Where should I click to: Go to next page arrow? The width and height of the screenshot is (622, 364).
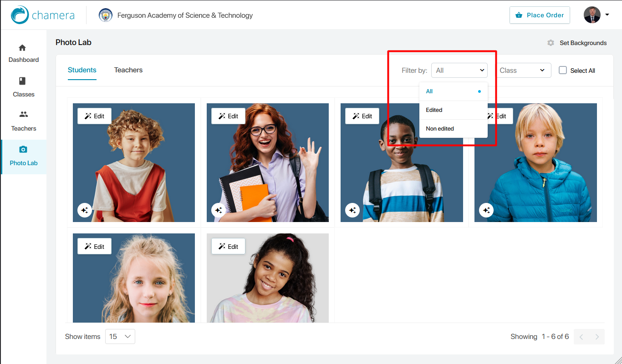pos(597,337)
